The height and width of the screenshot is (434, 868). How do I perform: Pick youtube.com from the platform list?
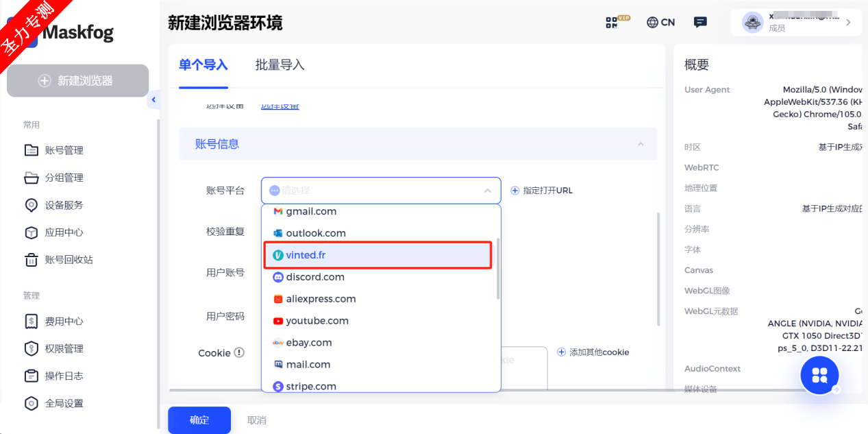pos(381,321)
